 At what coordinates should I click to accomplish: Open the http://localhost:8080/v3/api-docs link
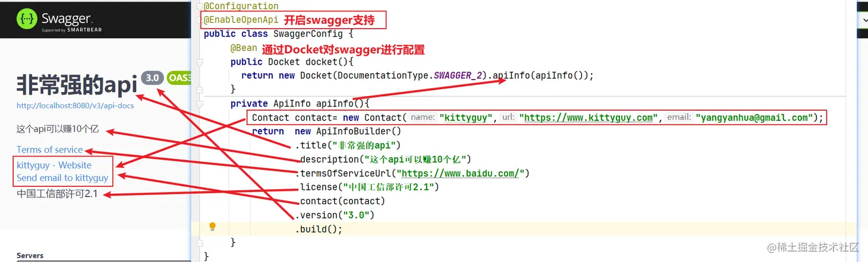pos(75,105)
